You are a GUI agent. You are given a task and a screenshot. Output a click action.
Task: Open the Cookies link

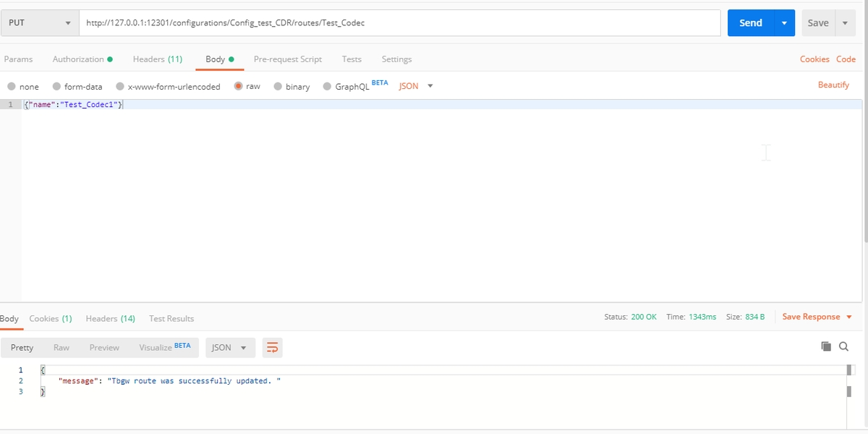tap(814, 59)
